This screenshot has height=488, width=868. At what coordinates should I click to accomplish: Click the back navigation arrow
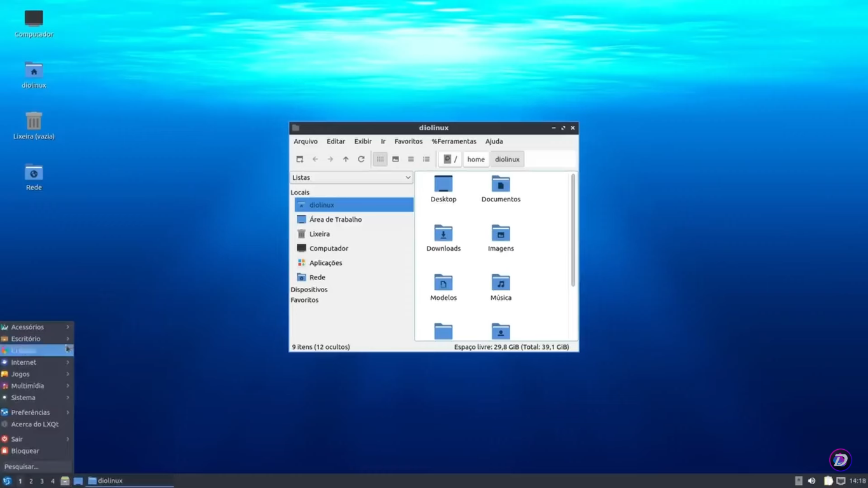[x=315, y=159]
